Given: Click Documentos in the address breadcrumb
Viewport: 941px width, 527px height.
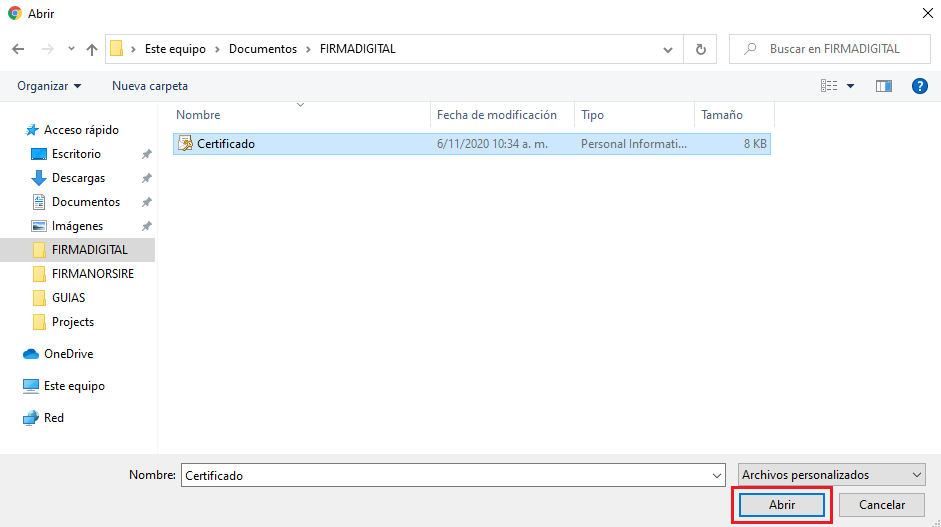Looking at the screenshot, I should pos(263,49).
